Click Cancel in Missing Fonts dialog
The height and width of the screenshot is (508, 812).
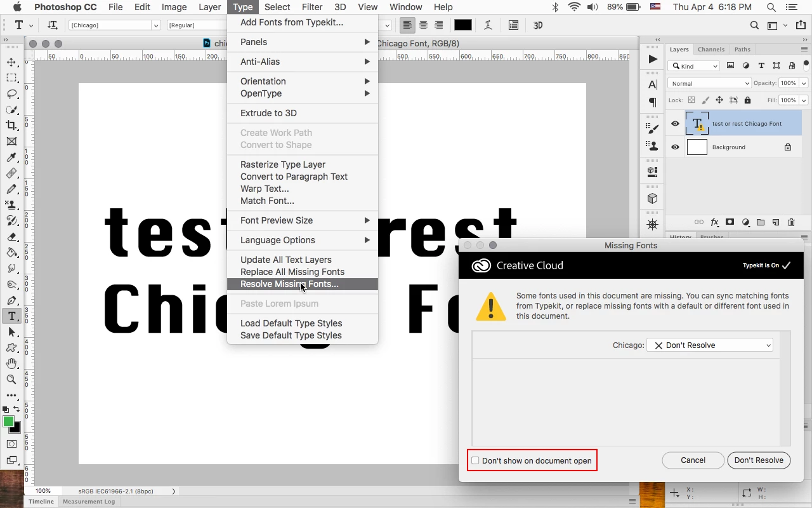693,460
